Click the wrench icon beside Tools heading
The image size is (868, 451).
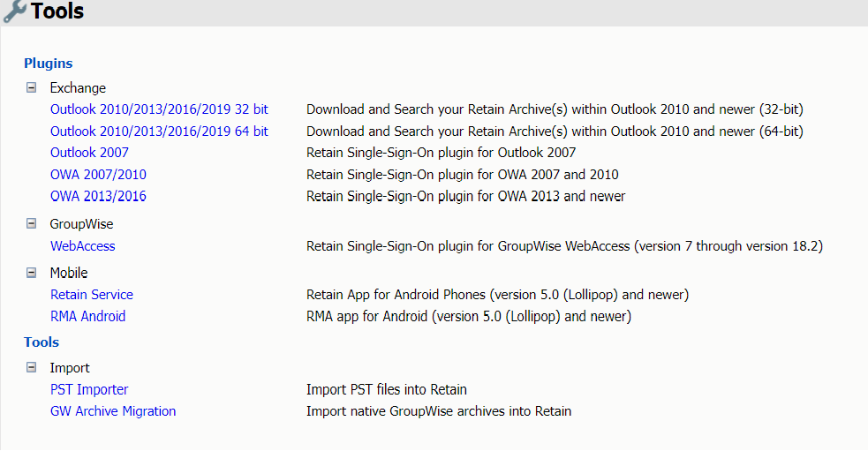pos(14,11)
